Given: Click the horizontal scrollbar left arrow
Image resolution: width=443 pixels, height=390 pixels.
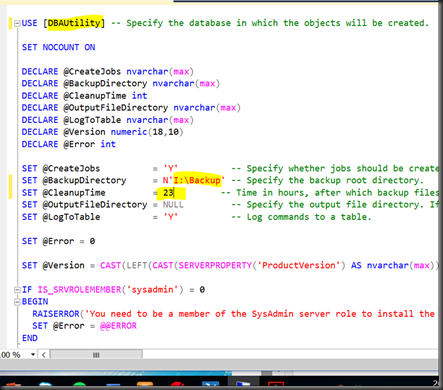Looking at the screenshot, I should 44,355.
